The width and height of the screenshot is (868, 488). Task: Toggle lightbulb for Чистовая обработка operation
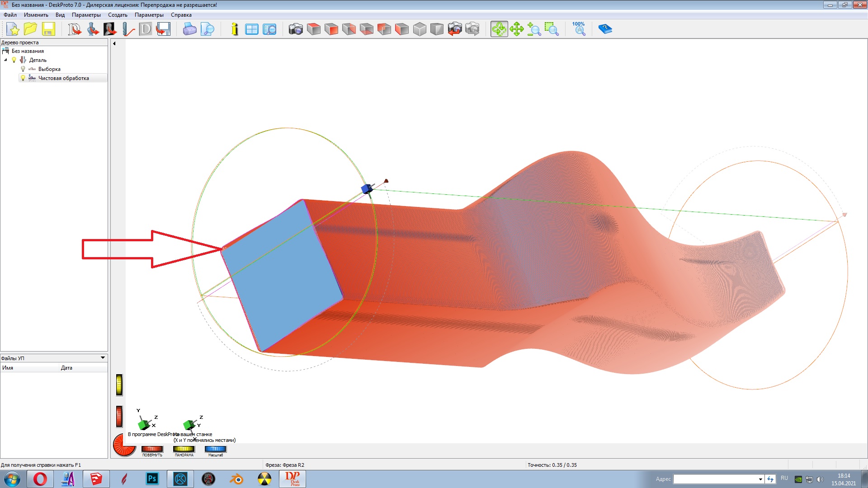click(23, 78)
